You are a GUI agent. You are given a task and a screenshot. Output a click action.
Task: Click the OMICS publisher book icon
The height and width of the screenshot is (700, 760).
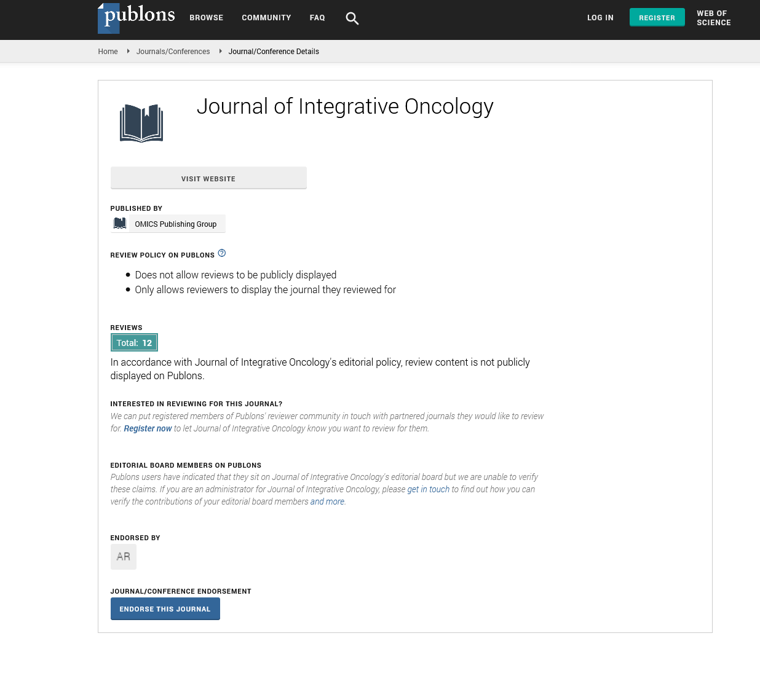coord(120,224)
